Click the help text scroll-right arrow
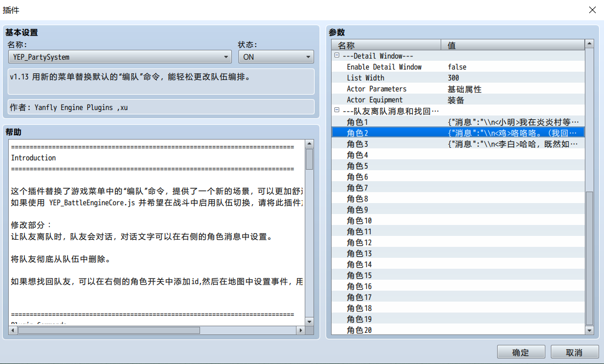Image resolution: width=604 pixels, height=364 pixels. [x=300, y=330]
